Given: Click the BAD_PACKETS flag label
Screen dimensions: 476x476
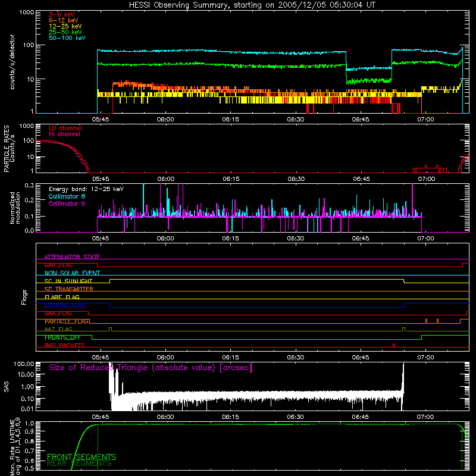Looking at the screenshot, I should [65, 346].
